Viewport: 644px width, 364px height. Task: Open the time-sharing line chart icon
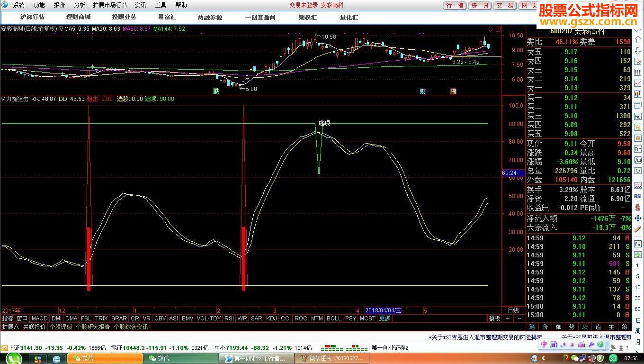click(x=638, y=83)
